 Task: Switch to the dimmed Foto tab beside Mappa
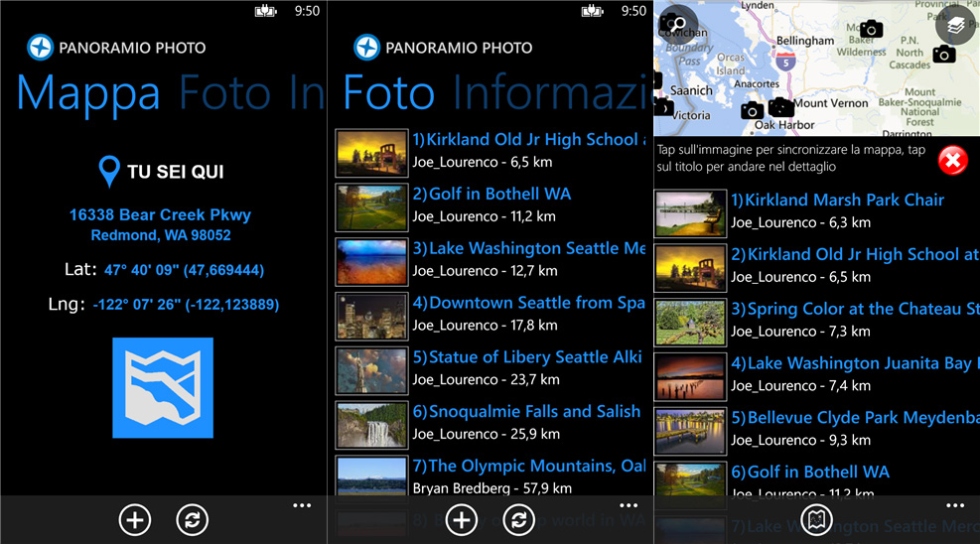click(x=225, y=92)
